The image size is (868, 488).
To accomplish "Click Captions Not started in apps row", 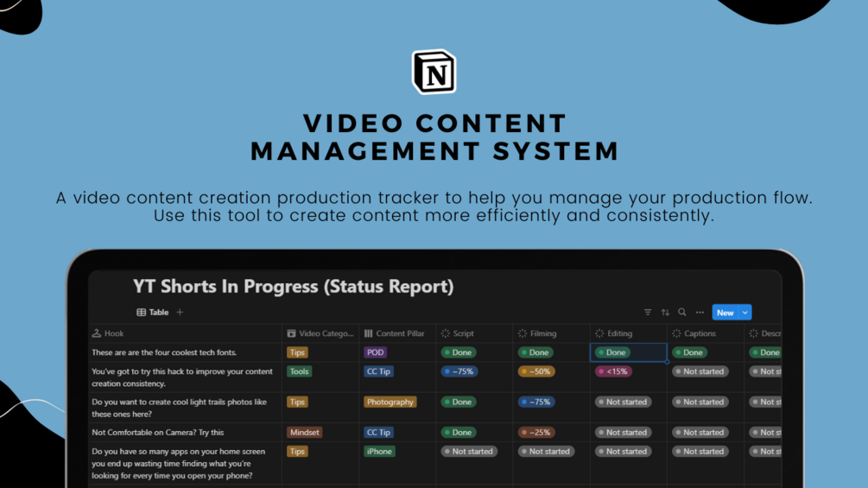I will tap(700, 451).
